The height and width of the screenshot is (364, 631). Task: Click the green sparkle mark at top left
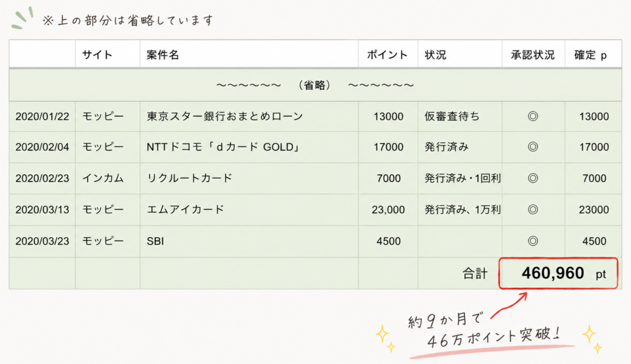tap(22, 18)
